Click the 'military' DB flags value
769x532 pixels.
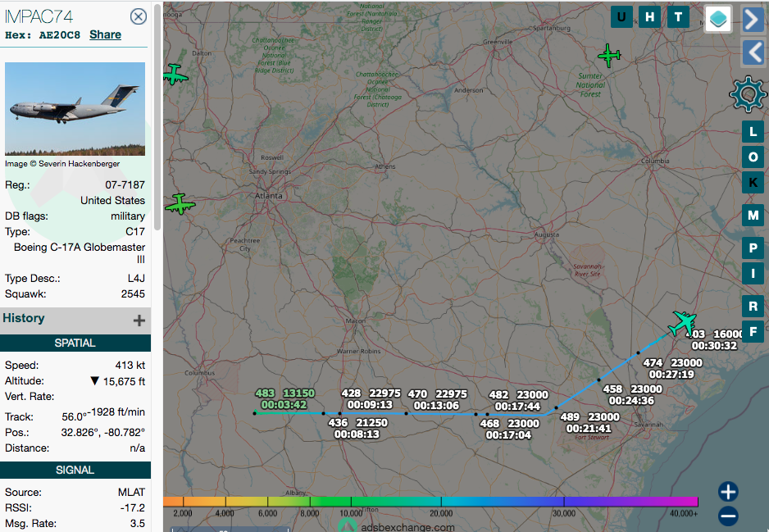(x=128, y=216)
